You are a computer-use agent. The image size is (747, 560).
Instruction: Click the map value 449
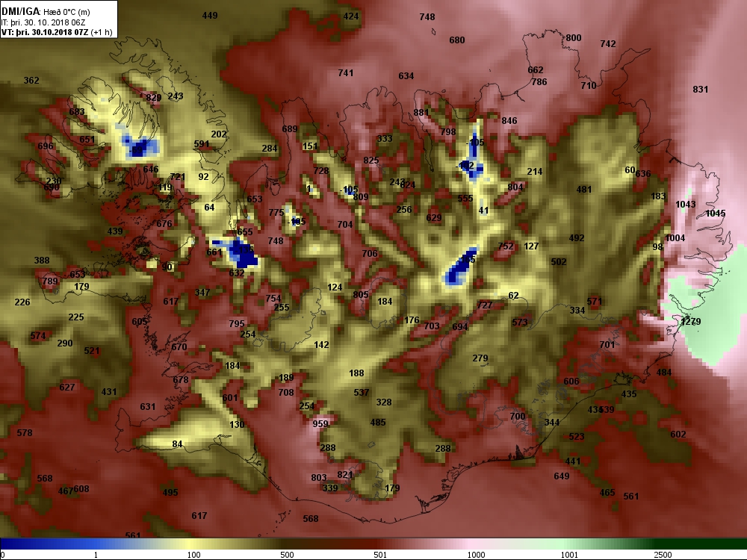pyautogui.click(x=210, y=15)
